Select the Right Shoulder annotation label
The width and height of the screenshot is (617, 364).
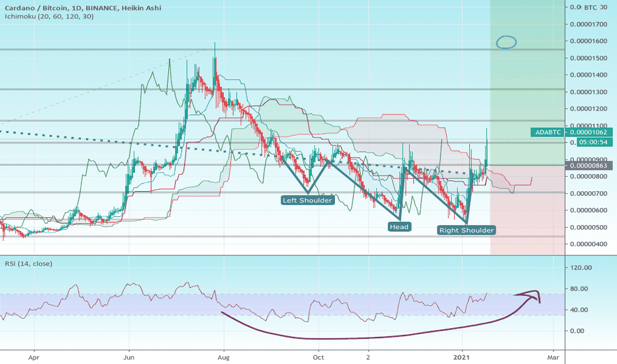tap(466, 230)
